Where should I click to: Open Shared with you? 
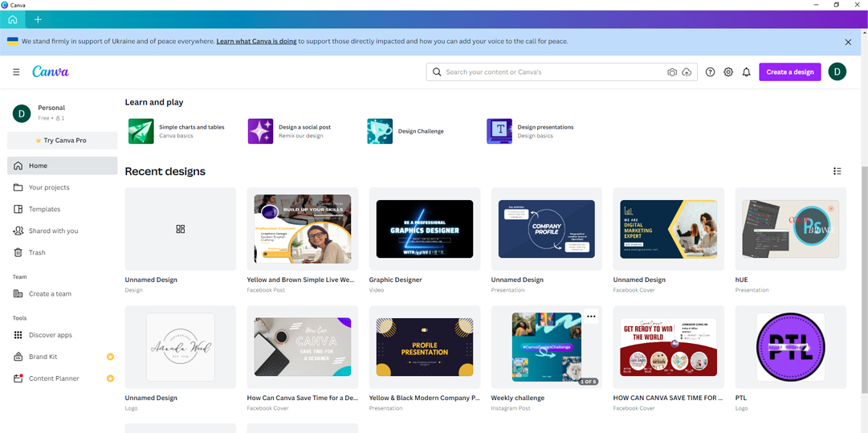point(63,231)
